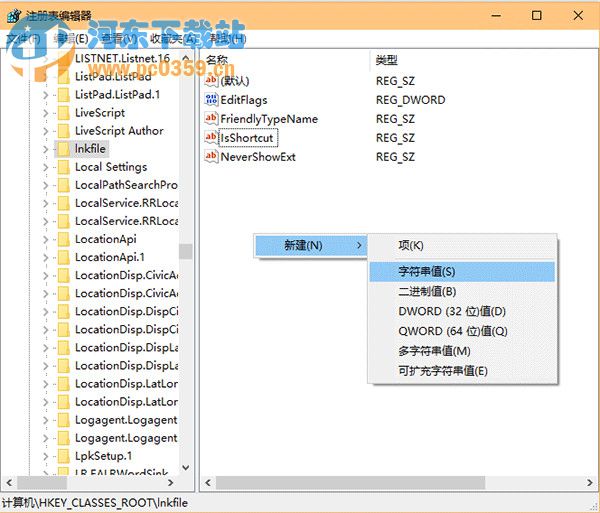Select 项(K) to create a key

click(x=462, y=246)
